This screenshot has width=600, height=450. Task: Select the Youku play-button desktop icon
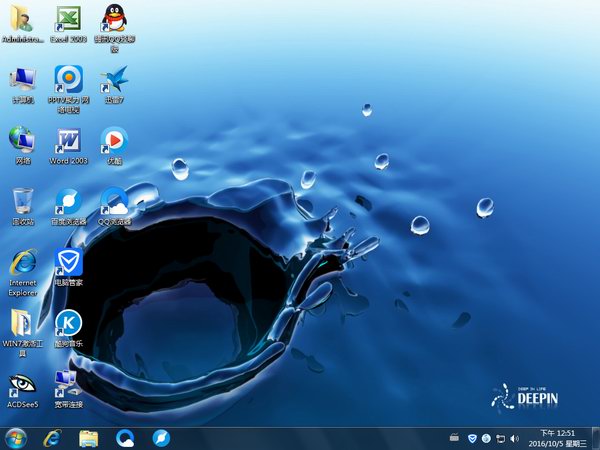115,139
